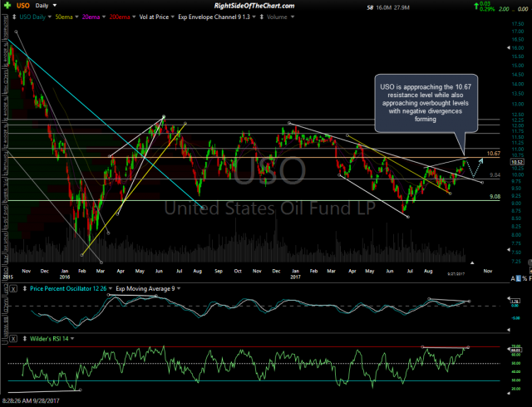Click the Jan 2016 time axis label
Image resolution: width=532 pixels, height=407 pixels.
click(65, 274)
